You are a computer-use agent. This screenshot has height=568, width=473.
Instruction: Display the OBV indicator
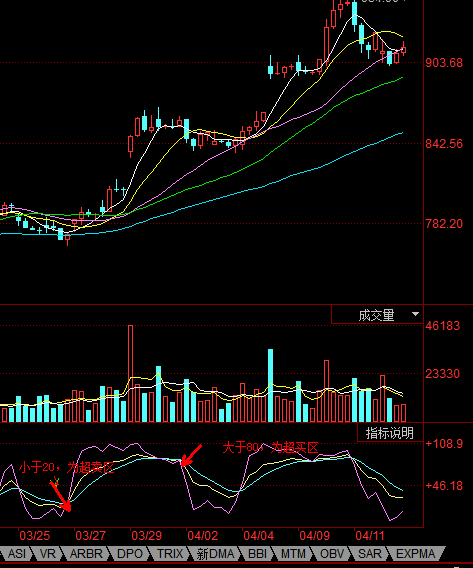tap(331, 554)
